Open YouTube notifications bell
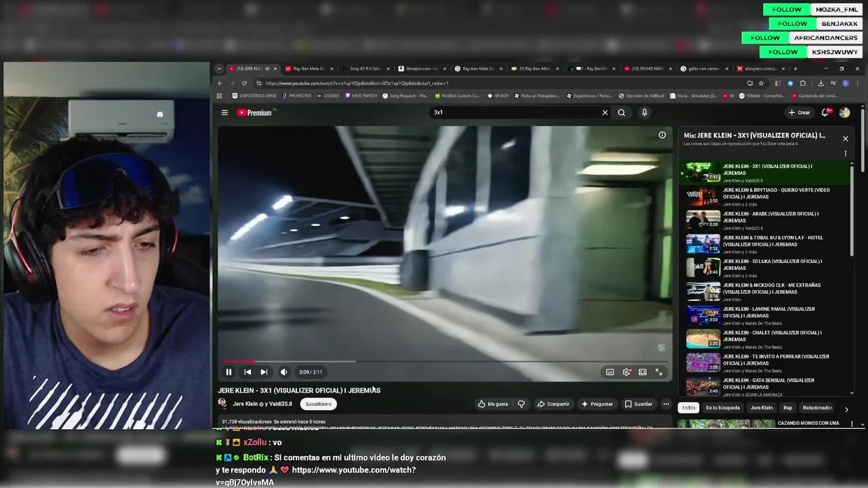 pyautogui.click(x=826, y=113)
